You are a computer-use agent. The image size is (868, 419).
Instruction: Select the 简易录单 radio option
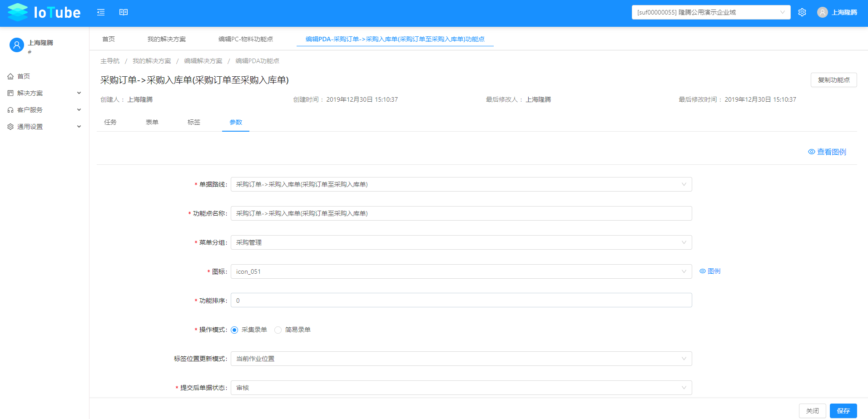tap(278, 330)
